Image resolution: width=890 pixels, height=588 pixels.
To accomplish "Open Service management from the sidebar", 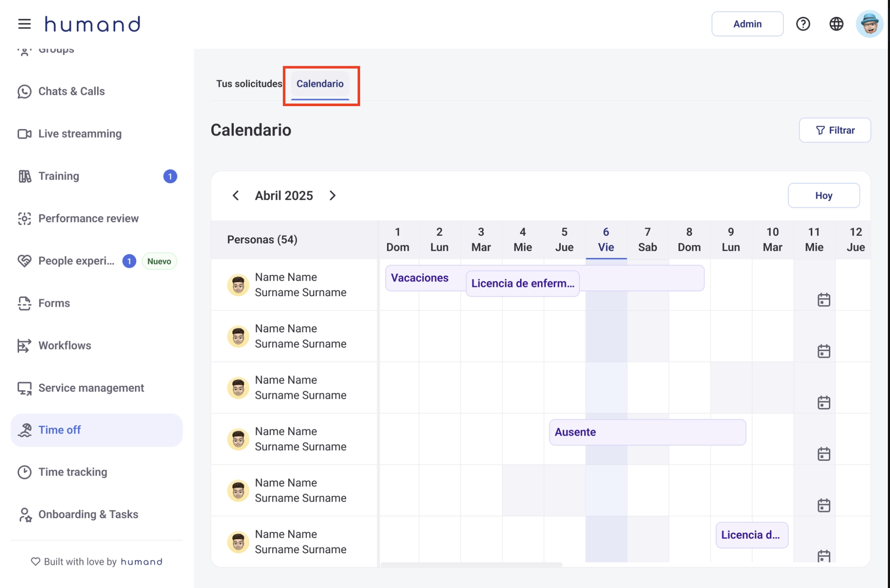I will point(91,388).
